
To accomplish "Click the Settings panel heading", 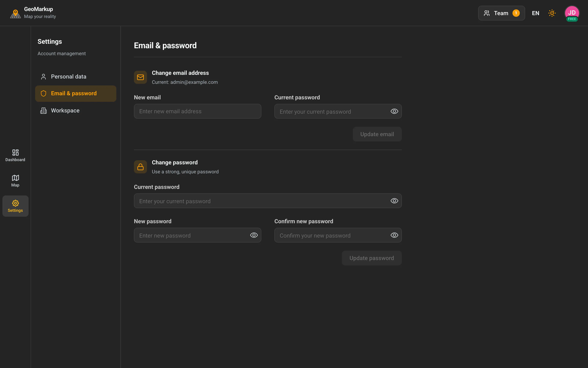I will (50, 42).
